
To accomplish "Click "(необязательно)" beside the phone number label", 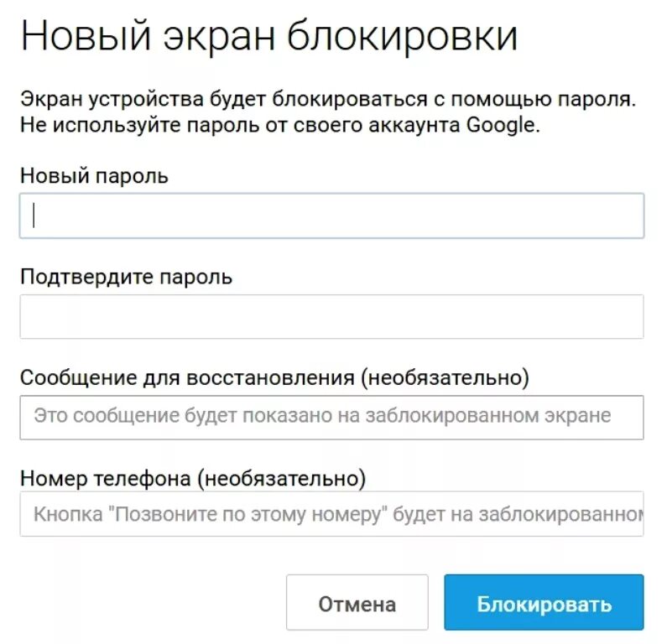I will coord(282,479).
